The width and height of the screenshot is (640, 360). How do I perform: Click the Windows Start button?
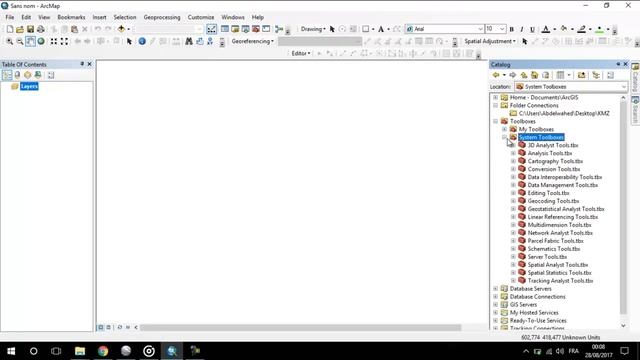(x=11, y=351)
